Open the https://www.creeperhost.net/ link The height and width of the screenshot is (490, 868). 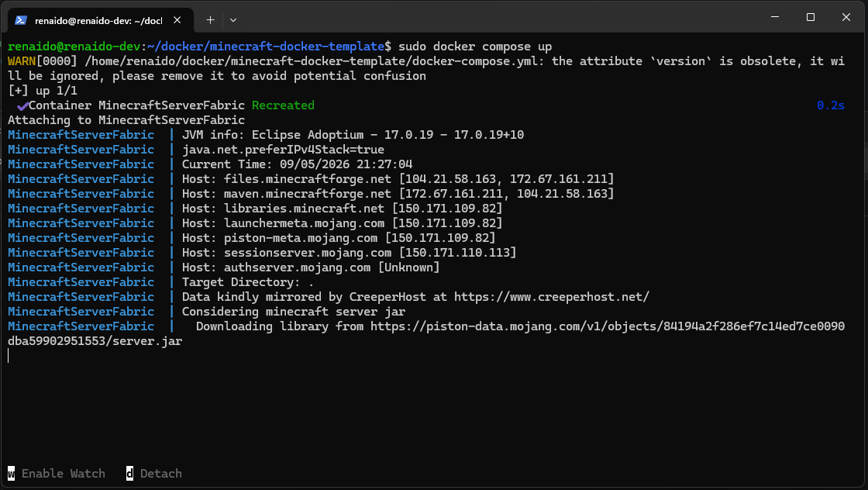551,297
